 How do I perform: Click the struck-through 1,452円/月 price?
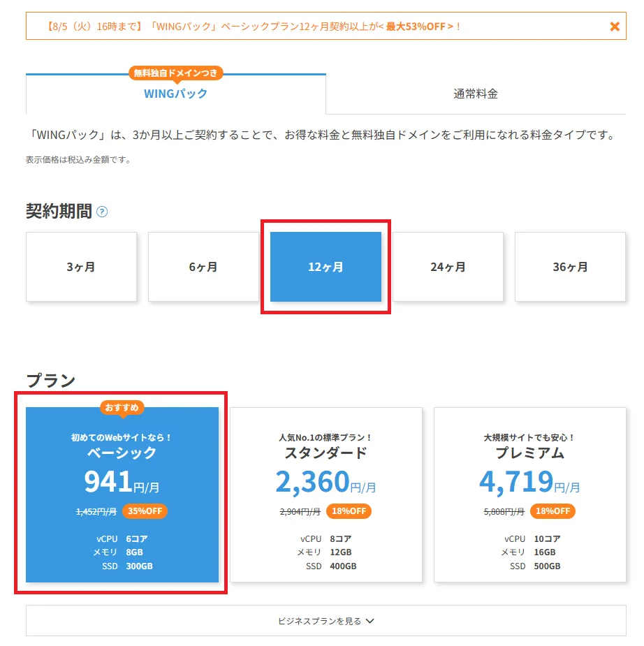pos(96,511)
